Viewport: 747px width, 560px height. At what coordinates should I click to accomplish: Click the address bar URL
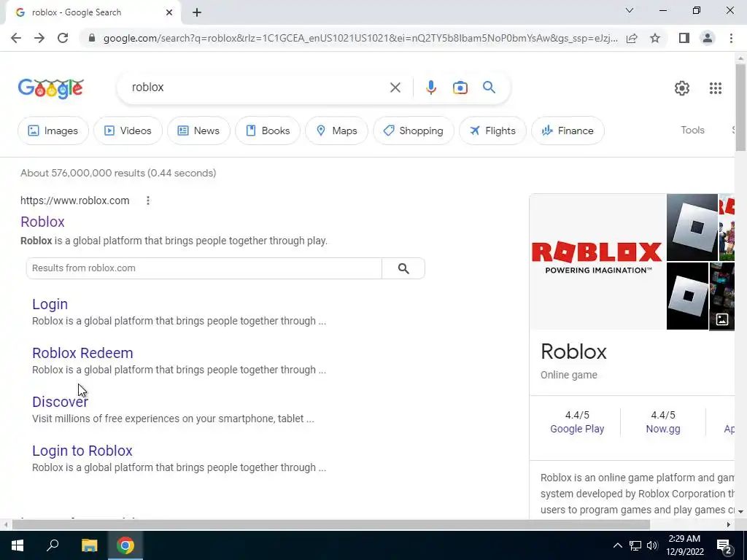click(360, 38)
